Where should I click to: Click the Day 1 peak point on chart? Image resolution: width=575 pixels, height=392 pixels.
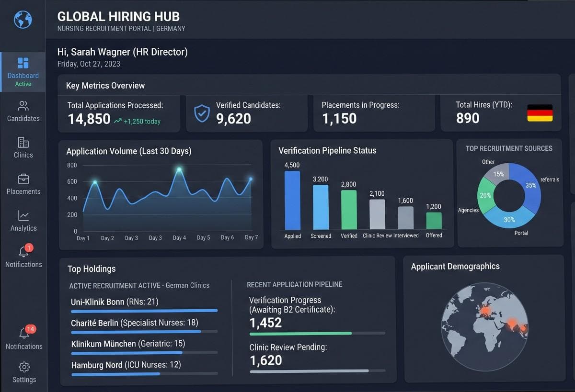coord(94,182)
